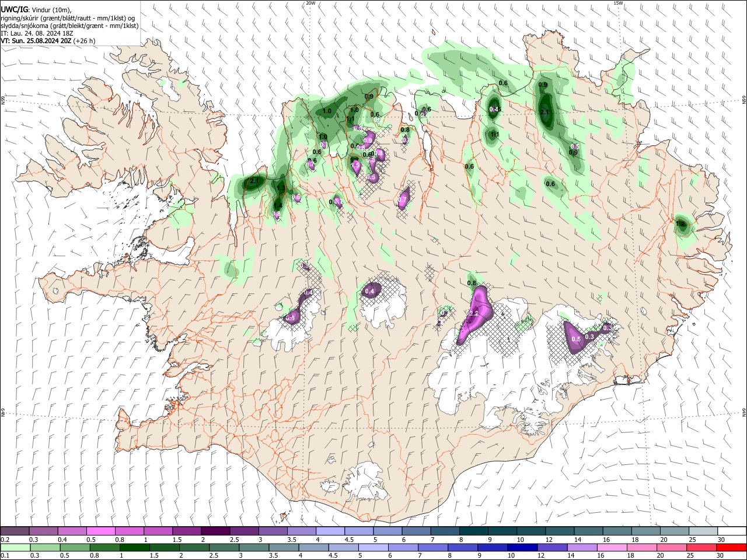The width and height of the screenshot is (747, 560).
Task: Pick the darkest purple 2–2.5 snow swatch
Action: pos(215,531)
